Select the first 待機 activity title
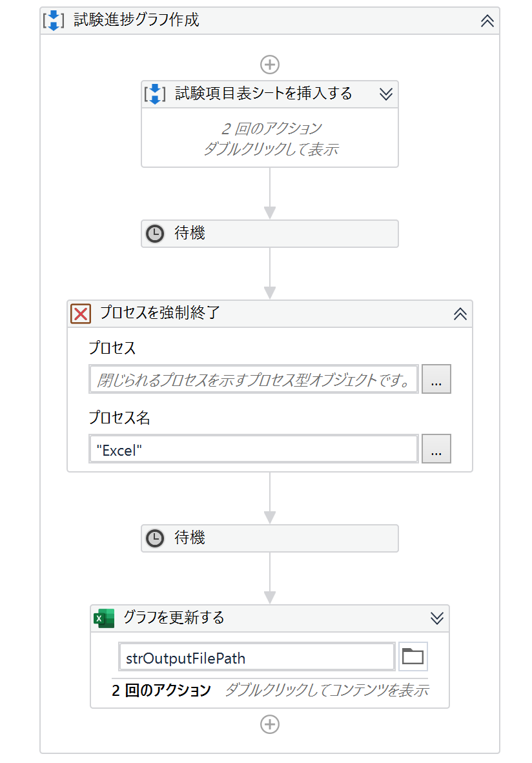The image size is (532, 763). (190, 234)
